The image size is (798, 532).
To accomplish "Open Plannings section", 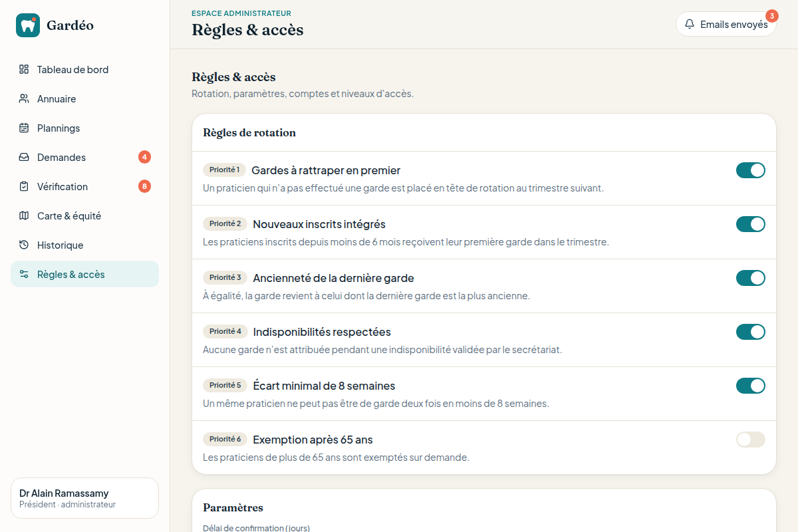I will (x=84, y=128).
